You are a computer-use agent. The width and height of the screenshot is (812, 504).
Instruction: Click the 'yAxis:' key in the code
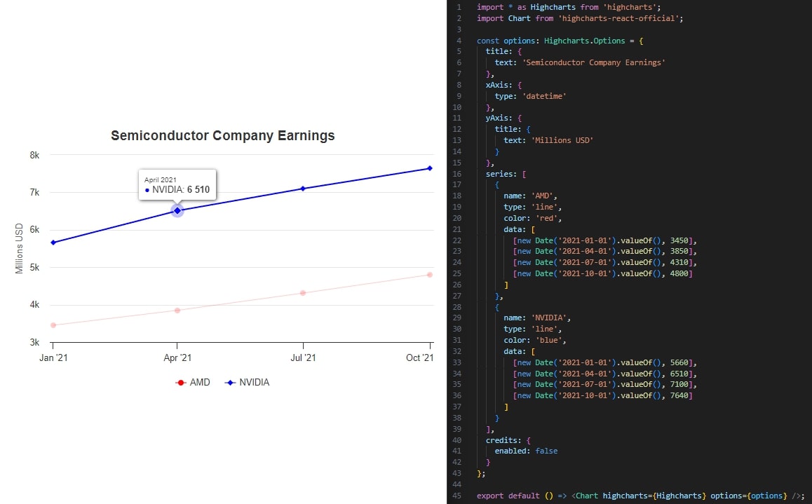pos(499,118)
